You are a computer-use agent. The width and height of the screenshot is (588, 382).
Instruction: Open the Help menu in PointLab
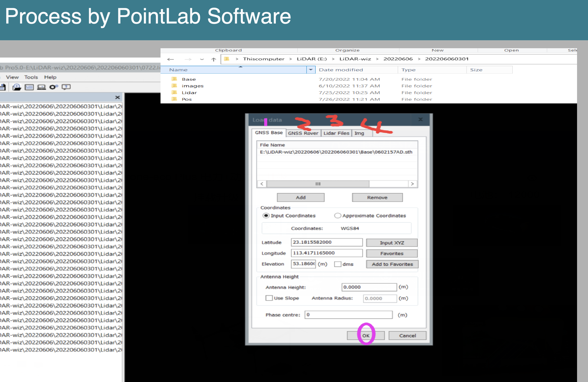(50, 77)
